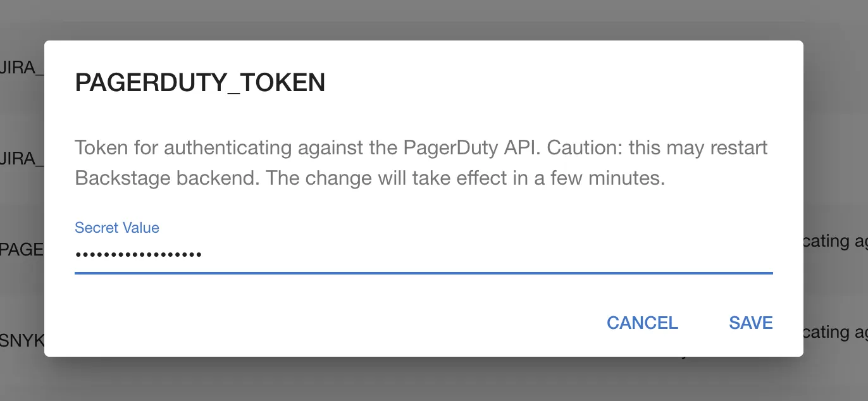Select the masked token dots
The width and height of the screenshot is (868, 401).
(138, 254)
